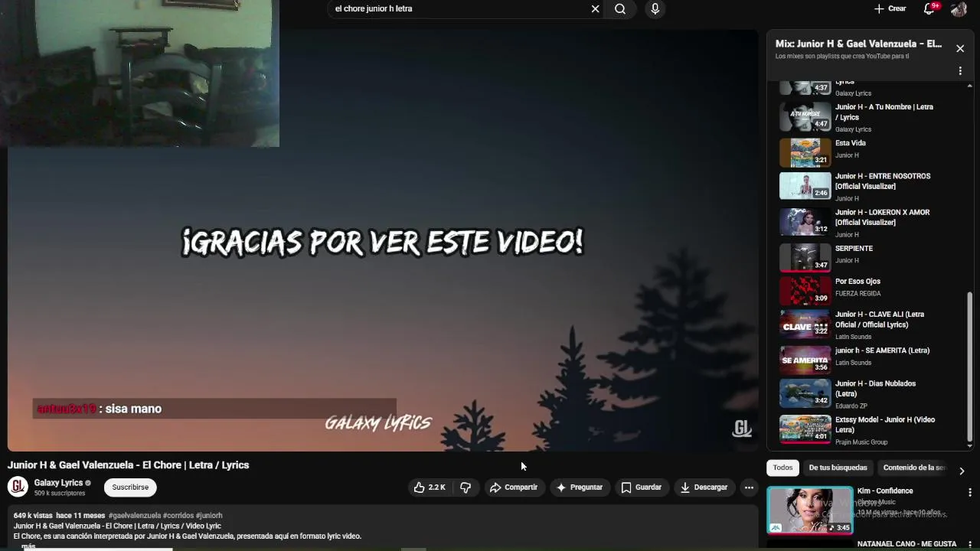Click Latin Sounds under CLAVE ALI
Viewport: 980px width, 551px height.
click(x=853, y=337)
